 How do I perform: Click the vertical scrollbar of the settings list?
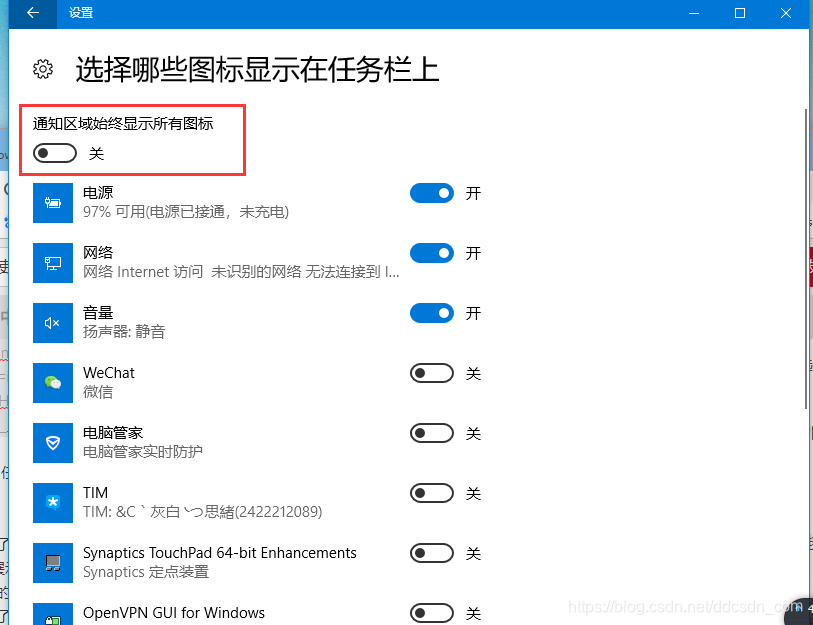click(806, 258)
